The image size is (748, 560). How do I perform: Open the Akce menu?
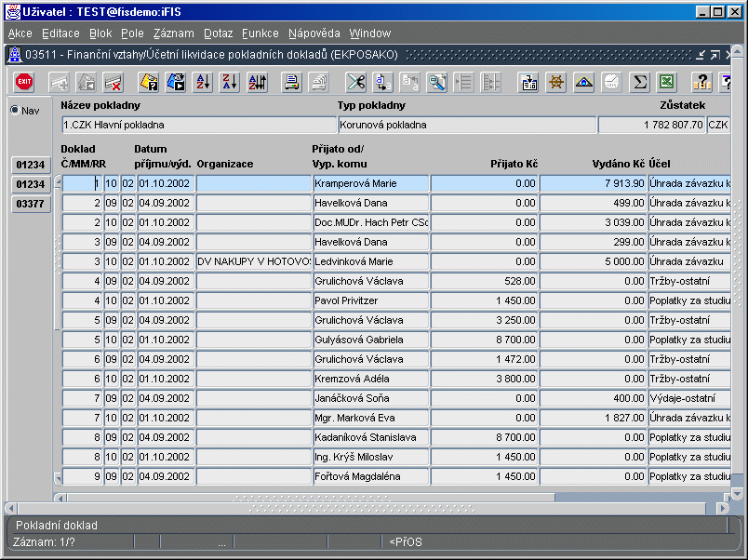click(x=20, y=33)
